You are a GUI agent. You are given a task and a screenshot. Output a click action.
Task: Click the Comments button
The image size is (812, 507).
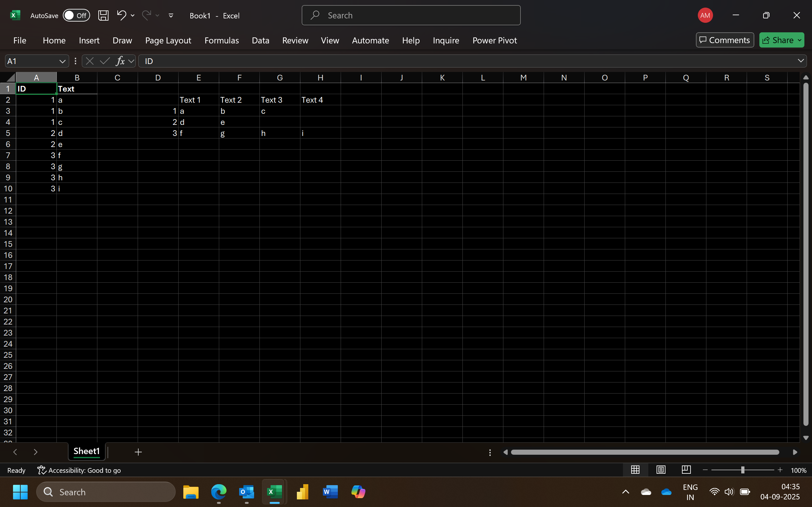point(725,40)
